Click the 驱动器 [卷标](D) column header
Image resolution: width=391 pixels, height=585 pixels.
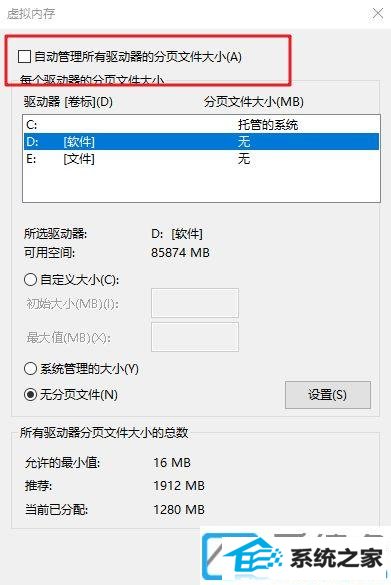[x=68, y=101]
